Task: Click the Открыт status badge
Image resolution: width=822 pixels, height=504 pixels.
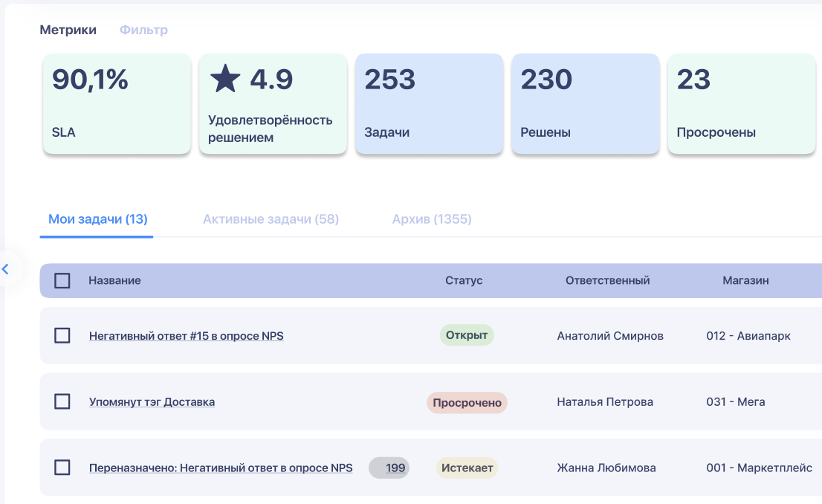Action: point(467,335)
